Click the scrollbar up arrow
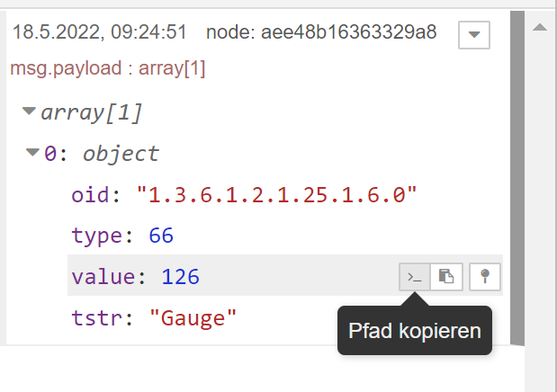This screenshot has width=557, height=392. pyautogui.click(x=539, y=28)
